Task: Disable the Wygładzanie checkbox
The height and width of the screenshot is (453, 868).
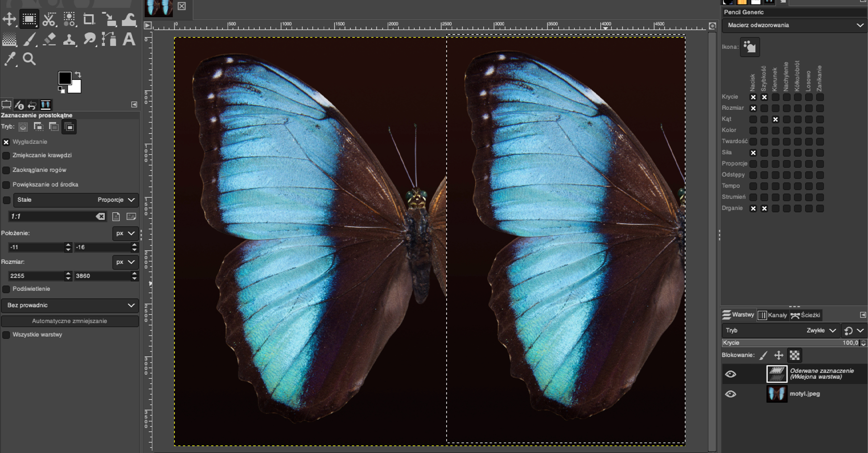Action: point(6,142)
